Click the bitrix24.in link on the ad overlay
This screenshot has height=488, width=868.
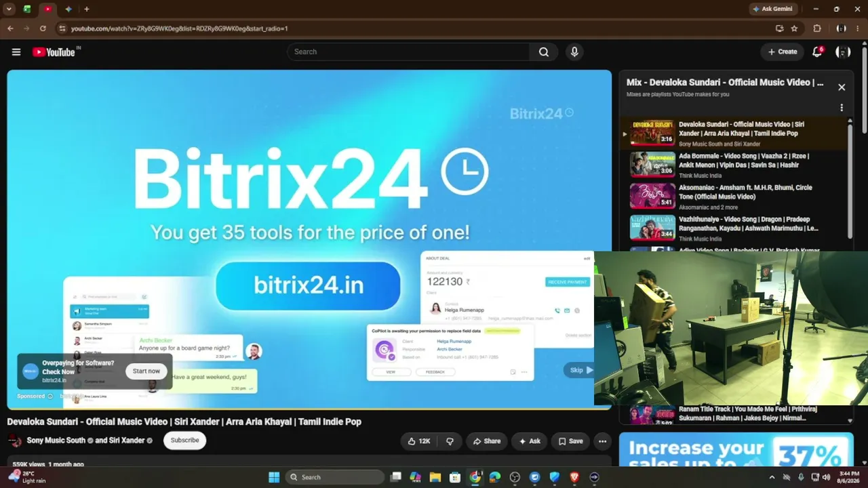(x=54, y=380)
